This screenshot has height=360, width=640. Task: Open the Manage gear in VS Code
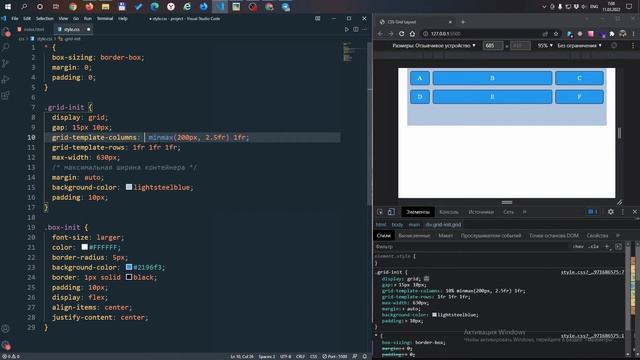(6, 345)
